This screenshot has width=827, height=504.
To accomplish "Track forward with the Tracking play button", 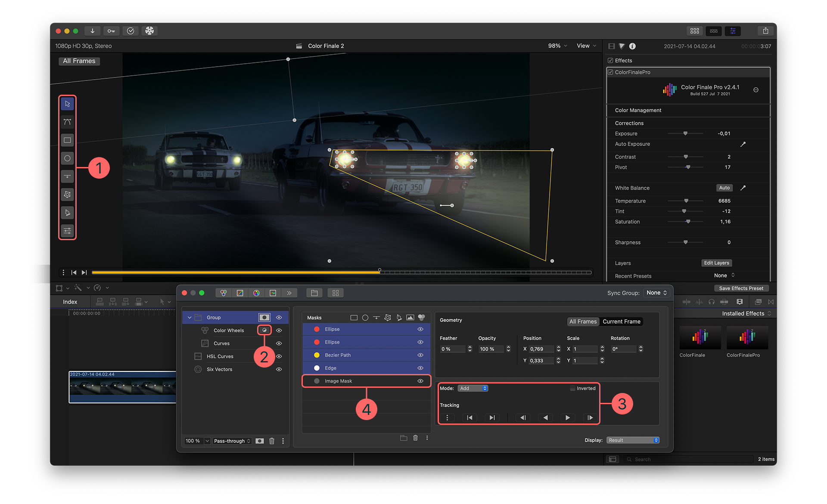I will (568, 417).
